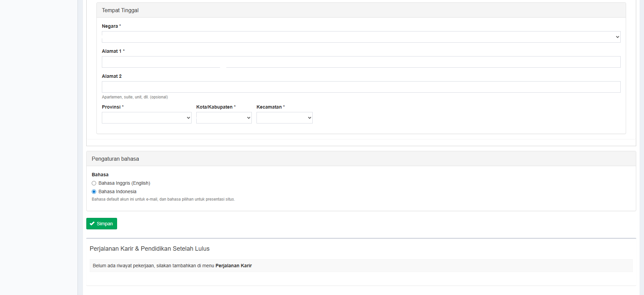The image size is (644, 295).
Task: Click the Perjalanan Karir & Pendidikan section heading
Action: click(150, 249)
